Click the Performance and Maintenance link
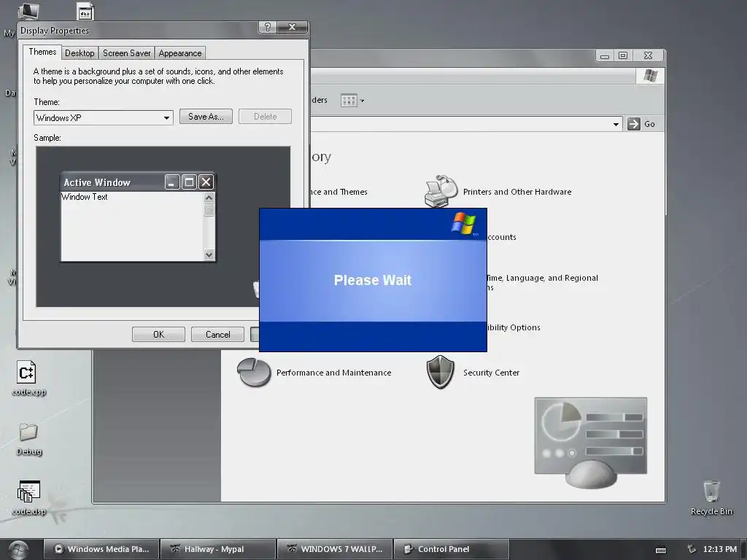 pos(333,373)
